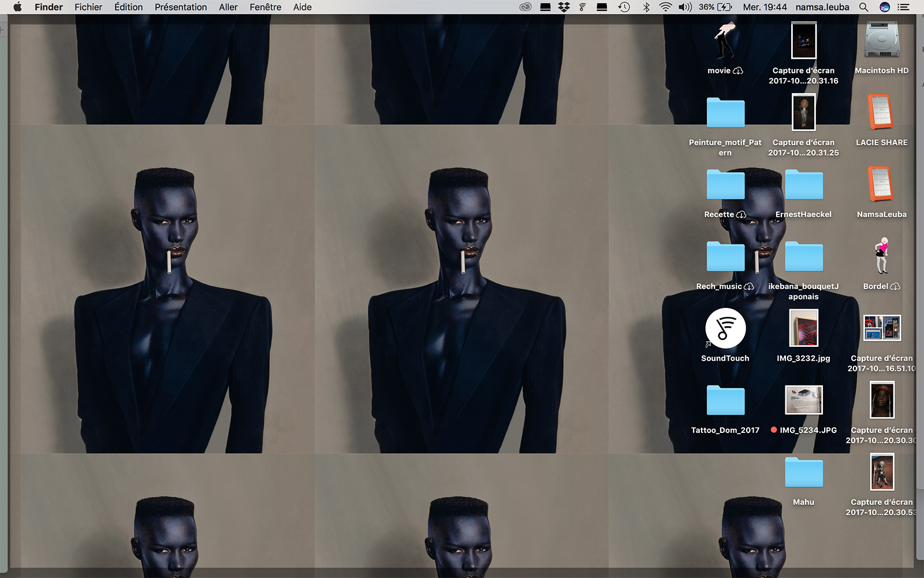Viewport: 924px width, 578px height.
Task: Click the iCloud download badge beside movie
Action: point(738,71)
